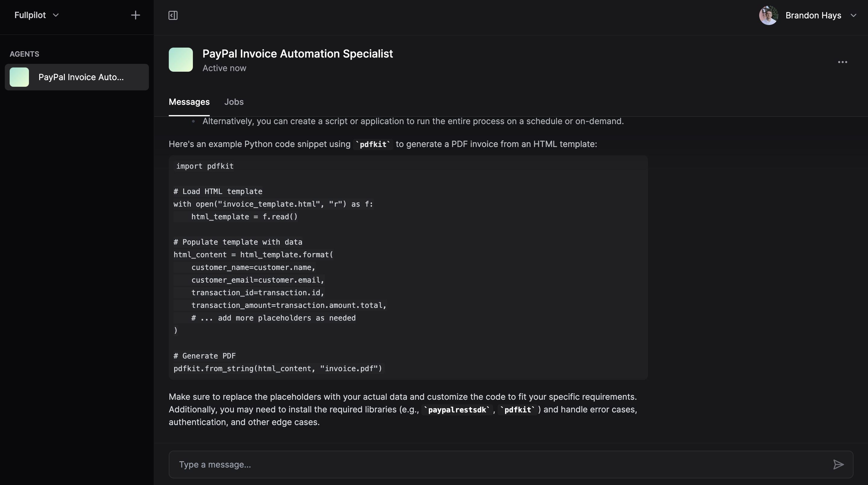Click PayPal Invoice Automation Specialist title
The height and width of the screenshot is (485, 868).
[x=297, y=54]
